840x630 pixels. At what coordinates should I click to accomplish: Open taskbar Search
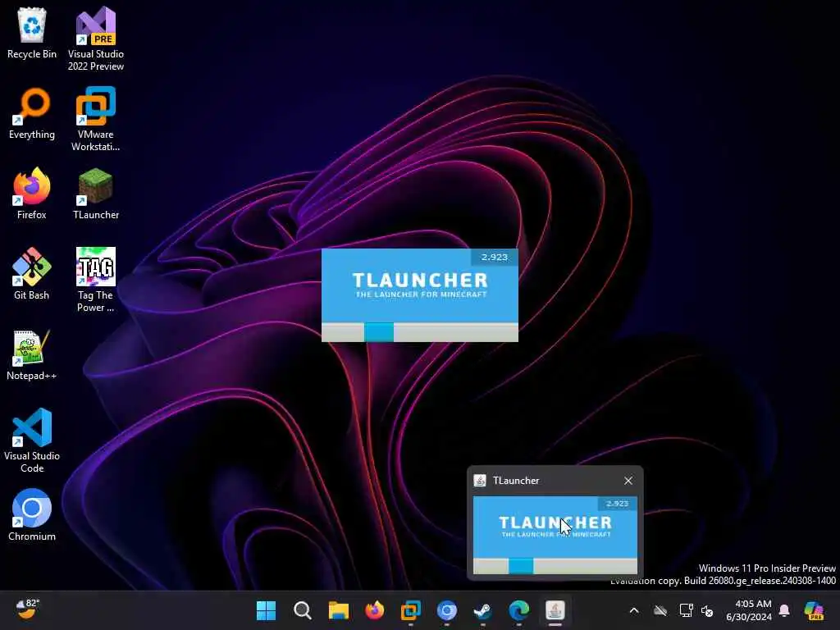303,610
